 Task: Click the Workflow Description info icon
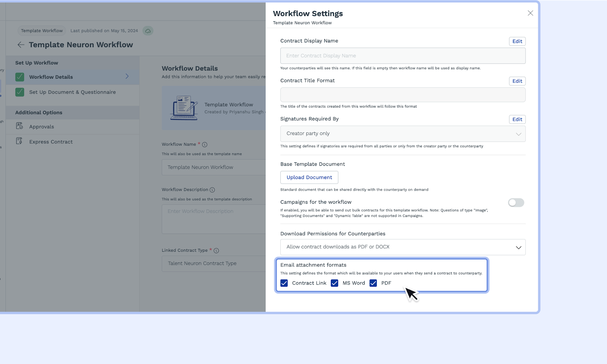tap(212, 190)
